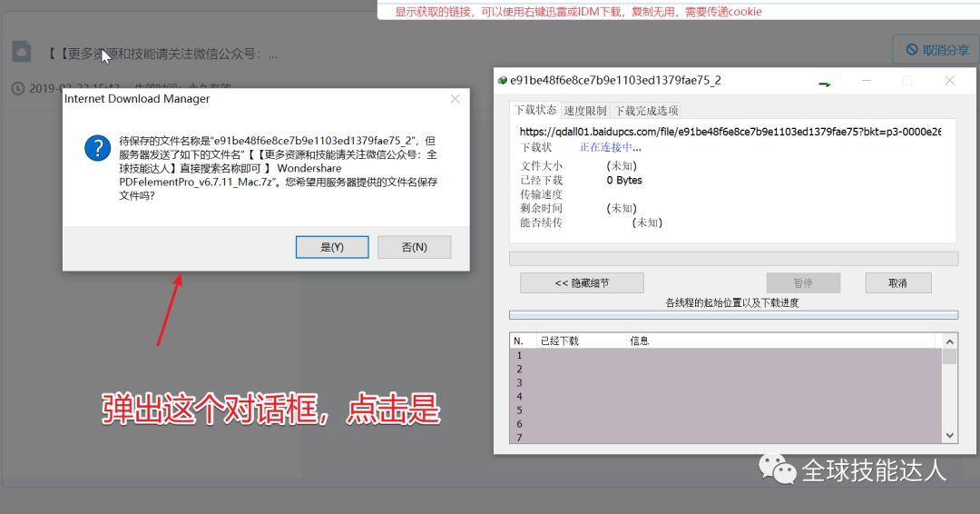Switch to the 下载状态 tab
This screenshot has height=514, width=980.
pyautogui.click(x=535, y=110)
